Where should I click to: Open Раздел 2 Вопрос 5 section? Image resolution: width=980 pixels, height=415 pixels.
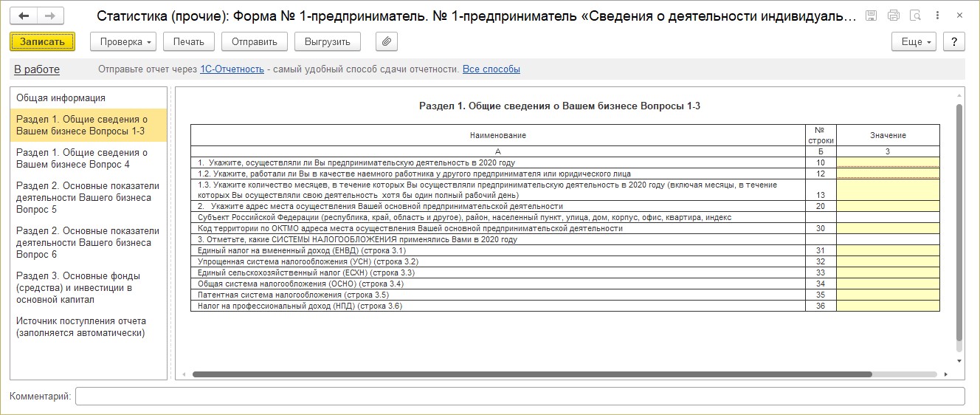pos(89,197)
